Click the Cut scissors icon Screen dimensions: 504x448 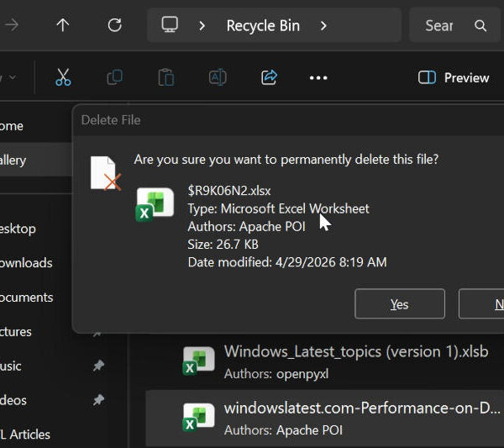click(x=63, y=77)
